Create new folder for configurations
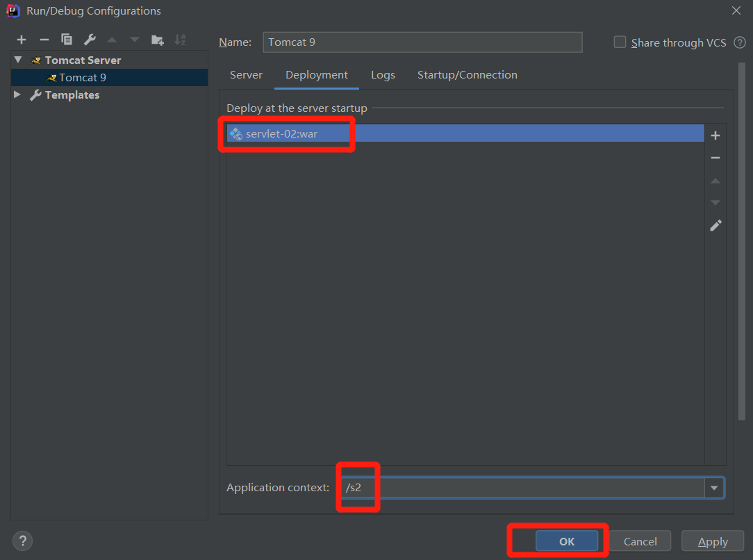753x560 pixels. pyautogui.click(x=158, y=40)
